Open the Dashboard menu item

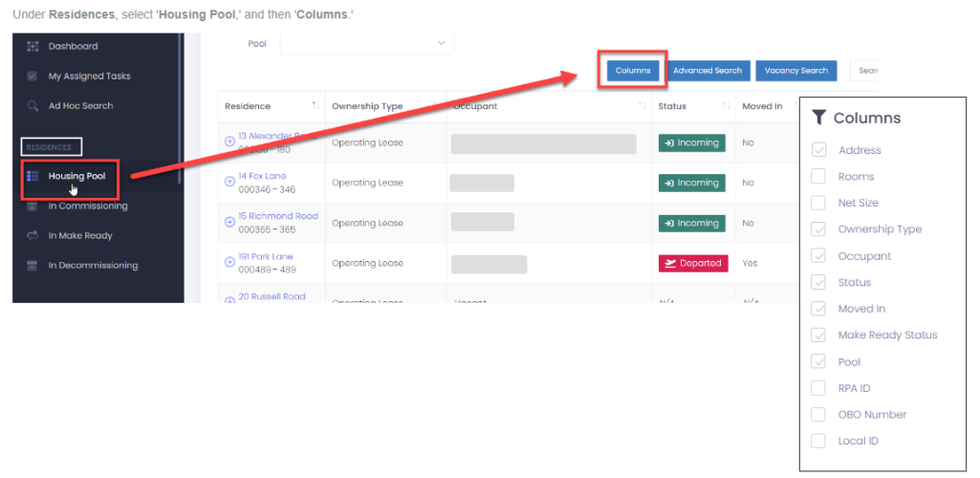pos(73,46)
